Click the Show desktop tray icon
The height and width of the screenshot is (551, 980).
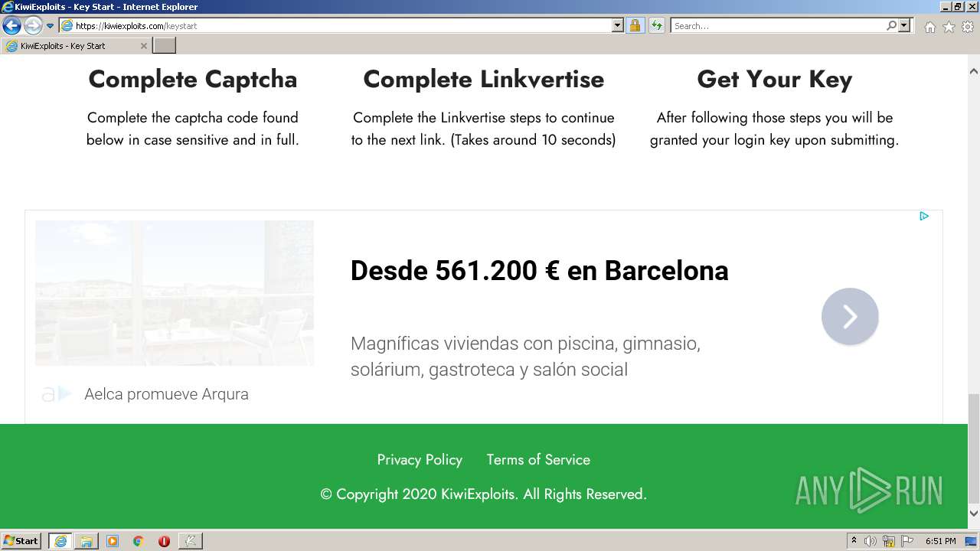pos(971,541)
